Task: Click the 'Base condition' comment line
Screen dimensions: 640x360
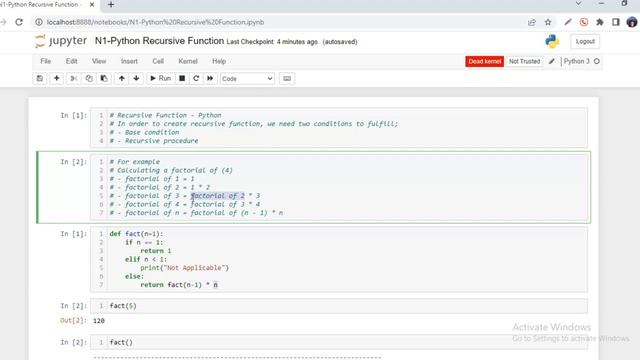Action: click(144, 132)
